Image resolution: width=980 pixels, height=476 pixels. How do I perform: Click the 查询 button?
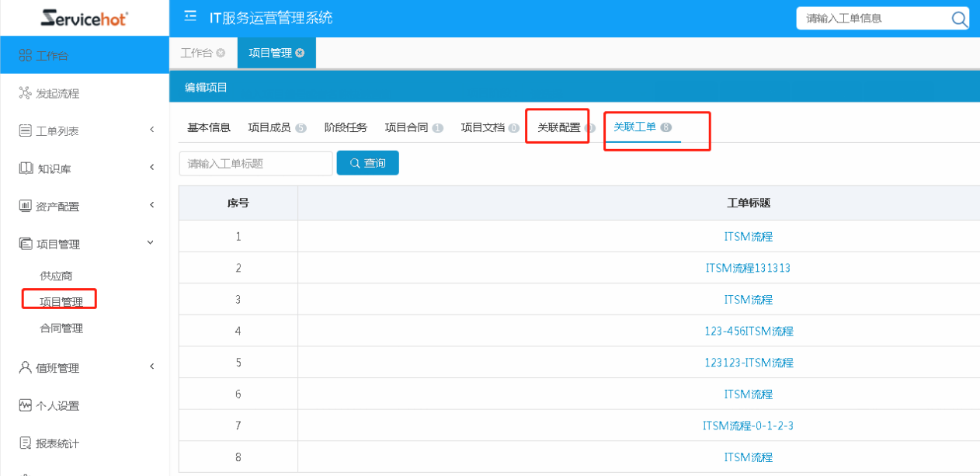[x=367, y=163]
